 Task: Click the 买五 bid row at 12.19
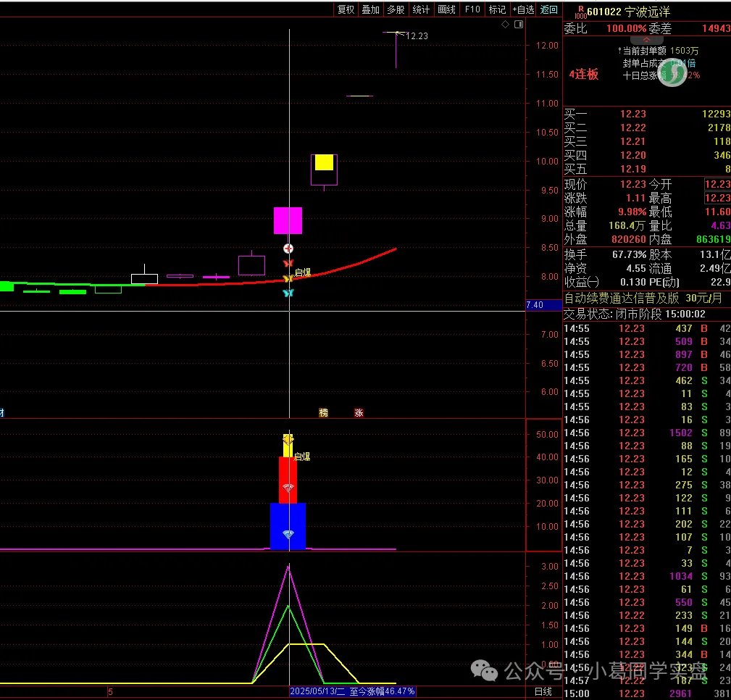point(647,169)
